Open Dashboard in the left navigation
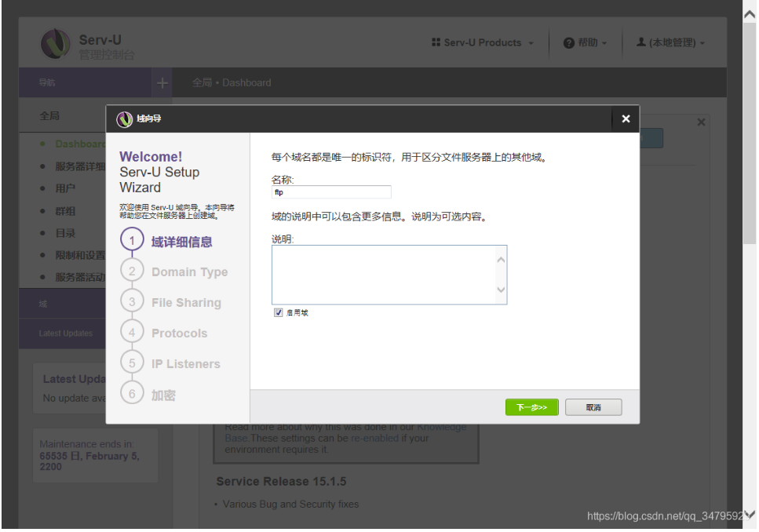Viewport: 759px width, 532px height. click(x=80, y=144)
